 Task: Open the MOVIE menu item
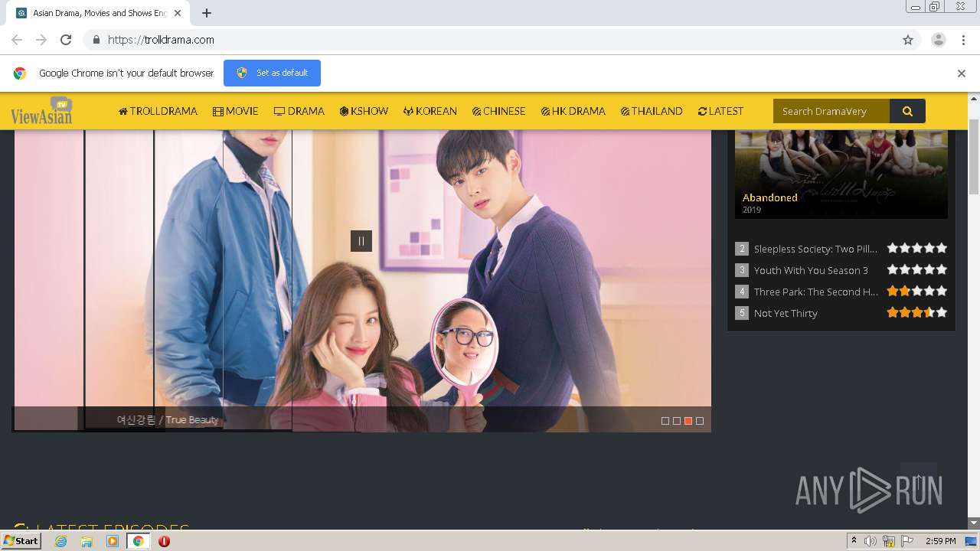(x=236, y=111)
